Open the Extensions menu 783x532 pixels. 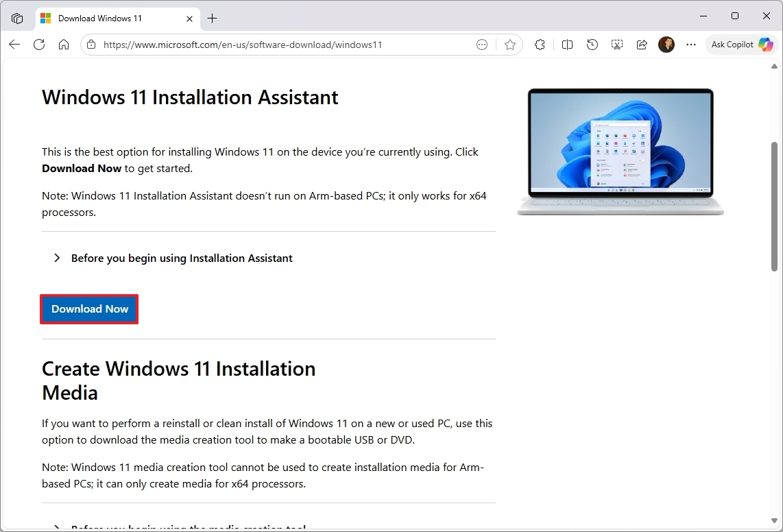coord(540,45)
